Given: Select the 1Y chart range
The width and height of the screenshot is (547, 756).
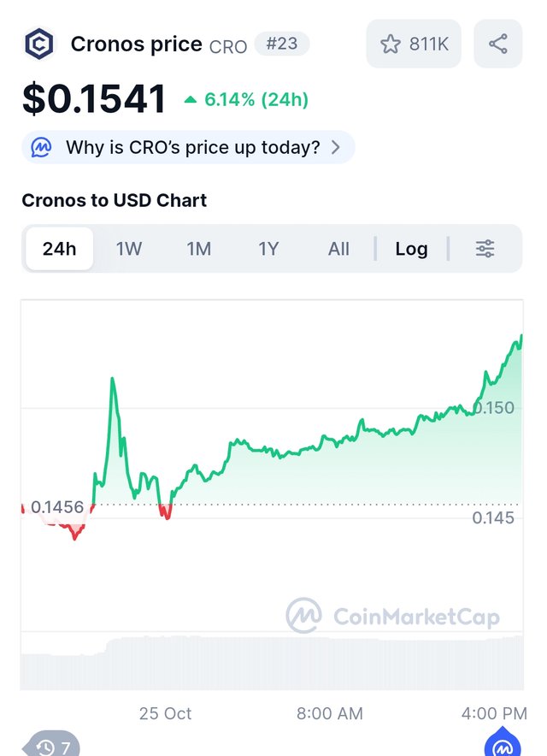Looking at the screenshot, I should [268, 249].
